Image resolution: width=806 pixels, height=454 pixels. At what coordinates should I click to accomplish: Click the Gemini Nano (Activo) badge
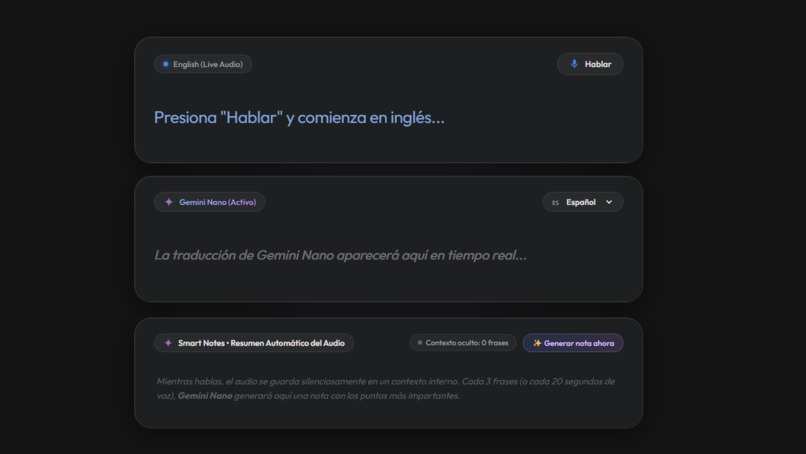[x=210, y=202]
